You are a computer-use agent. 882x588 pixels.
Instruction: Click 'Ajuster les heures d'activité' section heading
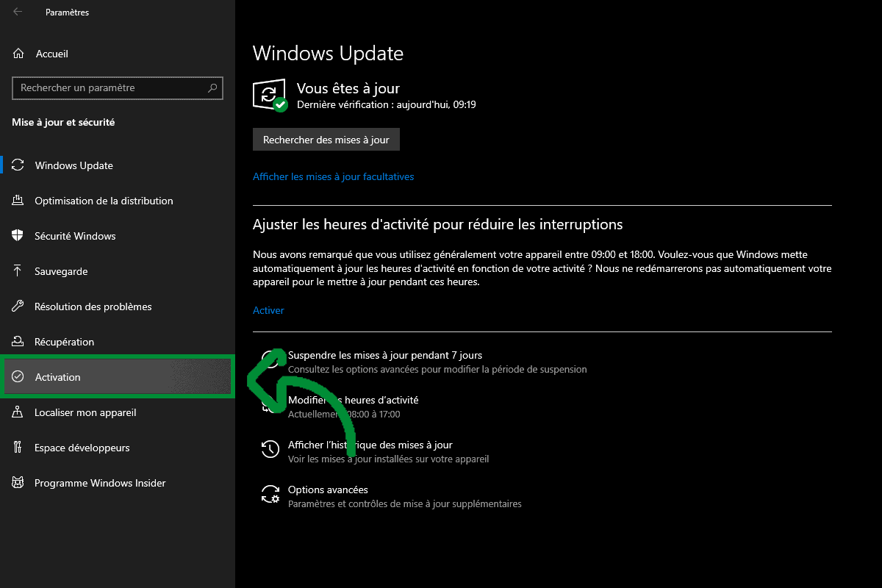438,224
